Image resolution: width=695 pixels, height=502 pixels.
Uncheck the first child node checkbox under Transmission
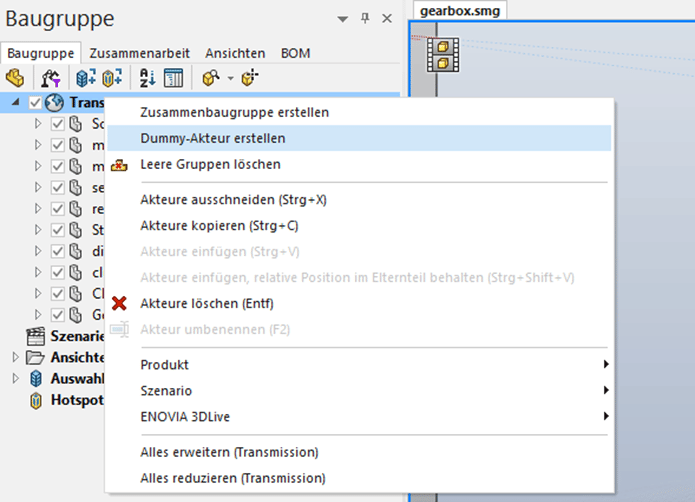click(58, 124)
